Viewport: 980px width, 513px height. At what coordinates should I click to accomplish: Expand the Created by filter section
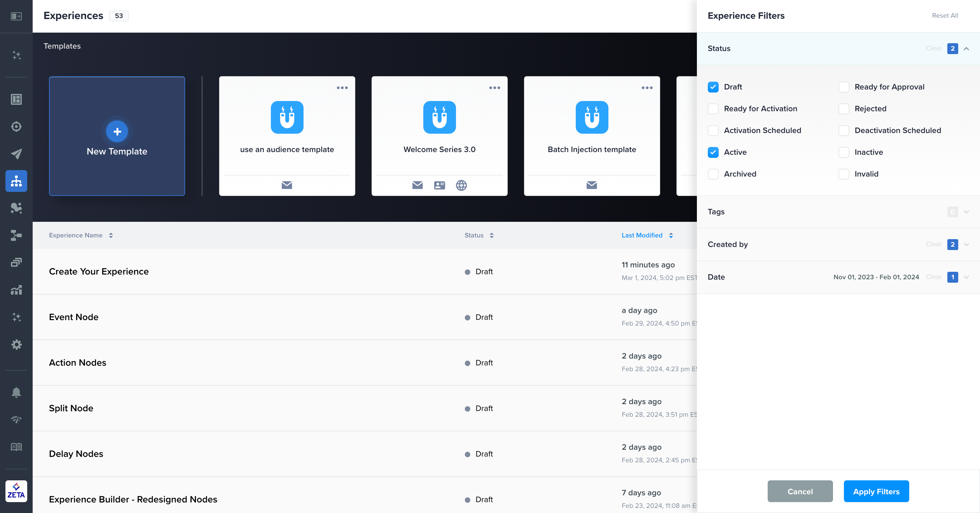point(966,245)
